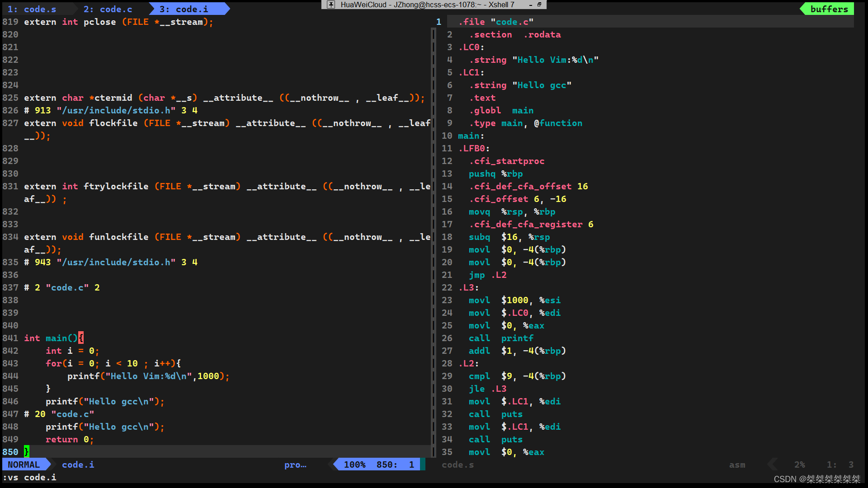Click '# 913 "/usr/include/stdio.h" 3 4' line
This screenshot has width=868, height=488.
click(111, 110)
